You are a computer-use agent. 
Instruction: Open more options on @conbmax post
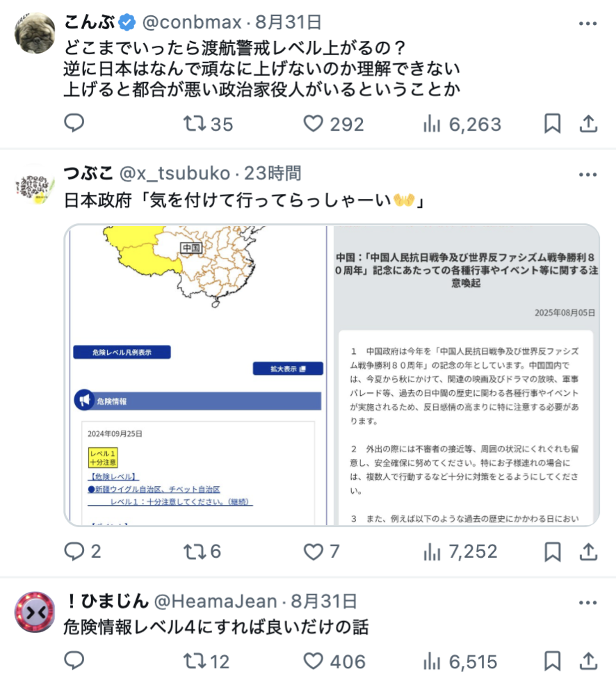tap(587, 24)
